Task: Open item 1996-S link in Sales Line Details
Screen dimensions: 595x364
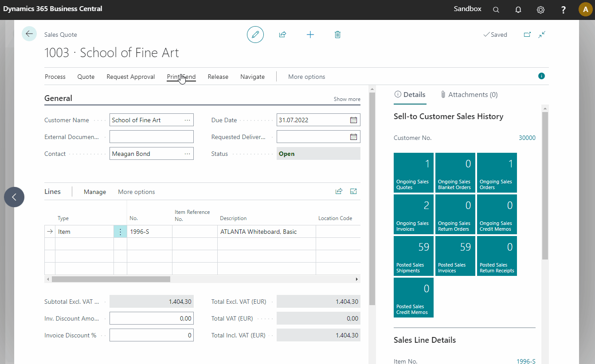Action: click(x=526, y=361)
